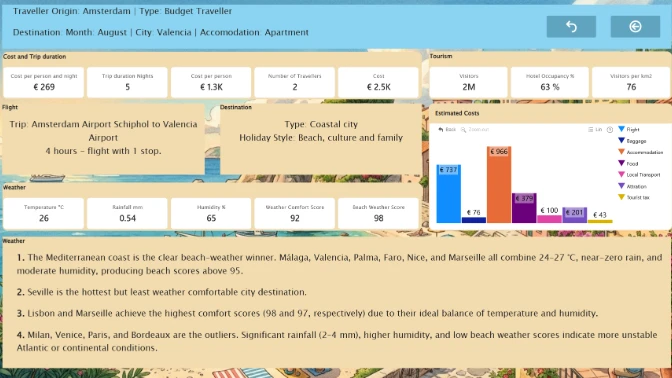Image resolution: width=672 pixels, height=378 pixels.
Task: Click the Temperature °C 26 card
Action: 44,213
